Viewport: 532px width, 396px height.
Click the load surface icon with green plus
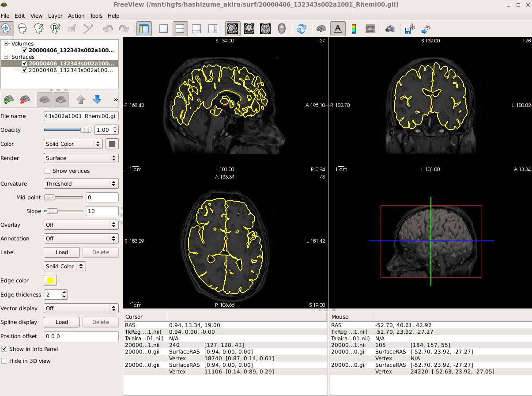tap(8, 100)
